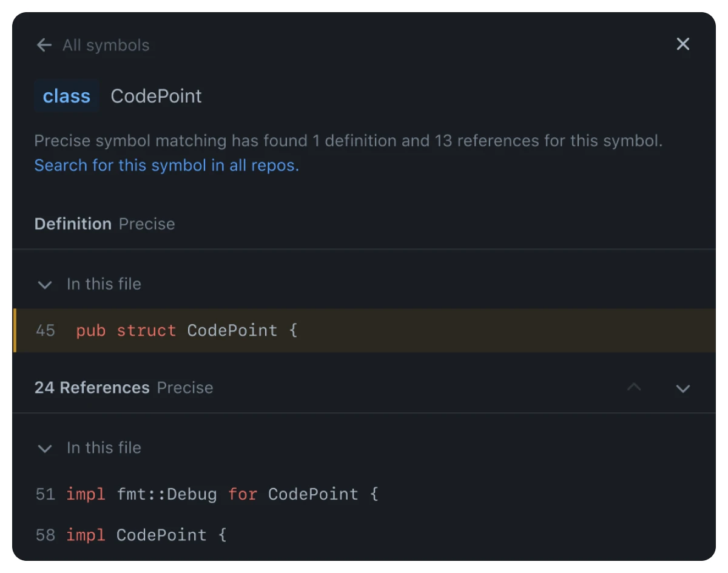728x573 pixels.
Task: Open line 51 impl fmt::Debug for CodePoint
Action: (223, 494)
